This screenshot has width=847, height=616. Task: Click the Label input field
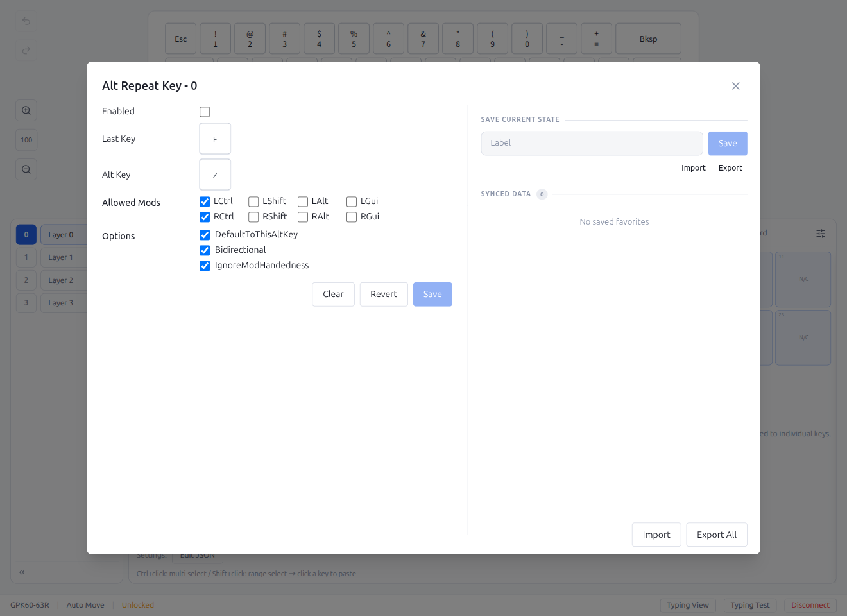coord(592,143)
